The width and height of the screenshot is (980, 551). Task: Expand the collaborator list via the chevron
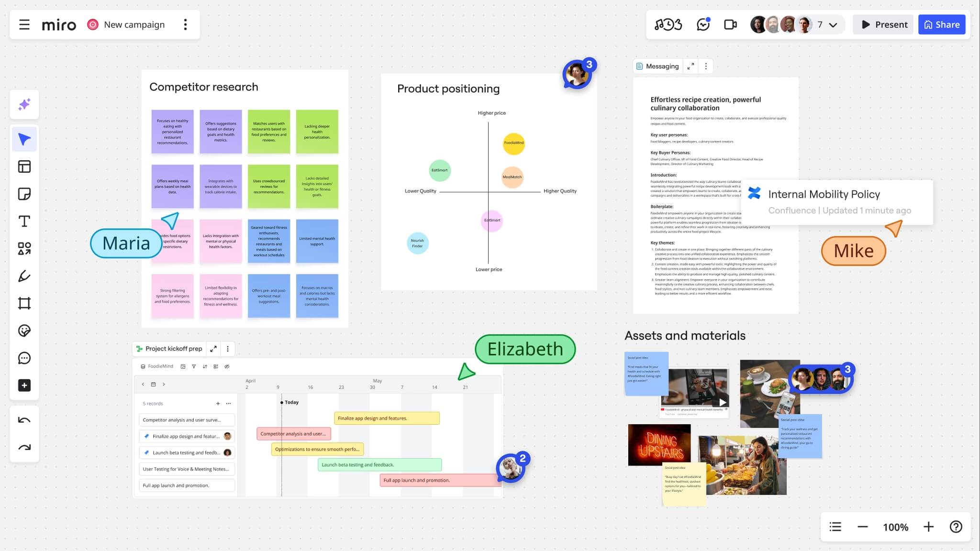click(x=834, y=24)
